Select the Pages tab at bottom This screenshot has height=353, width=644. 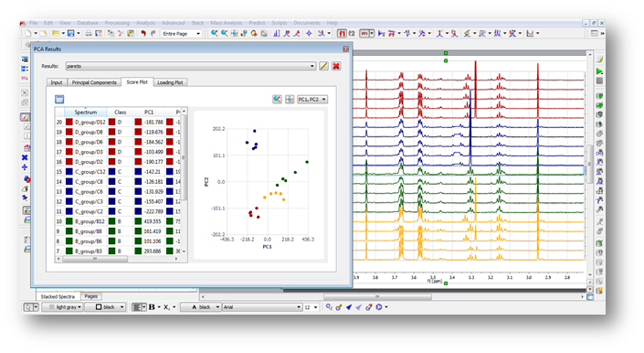click(90, 296)
